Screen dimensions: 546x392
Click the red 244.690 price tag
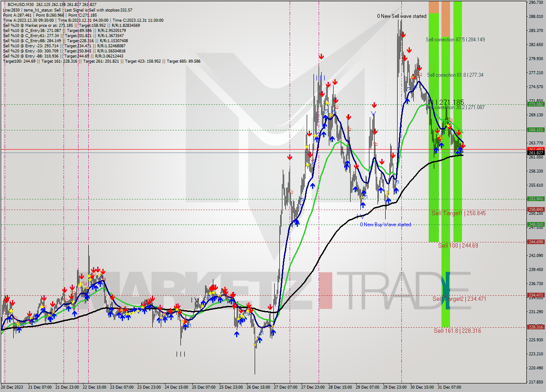(536, 242)
